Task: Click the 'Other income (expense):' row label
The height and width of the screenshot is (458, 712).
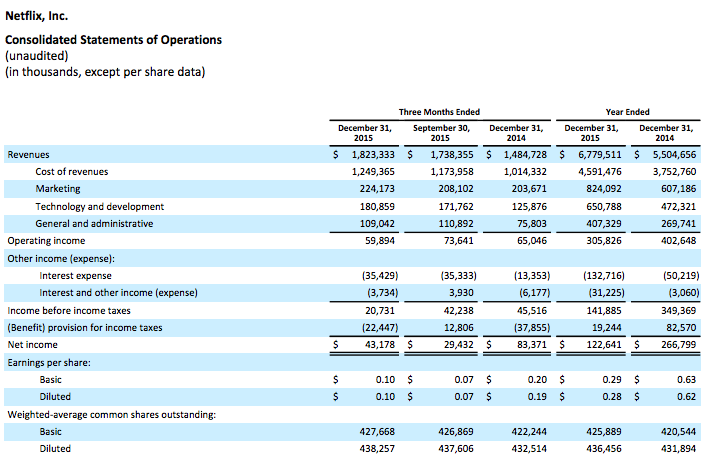Action: pyautogui.click(x=61, y=259)
